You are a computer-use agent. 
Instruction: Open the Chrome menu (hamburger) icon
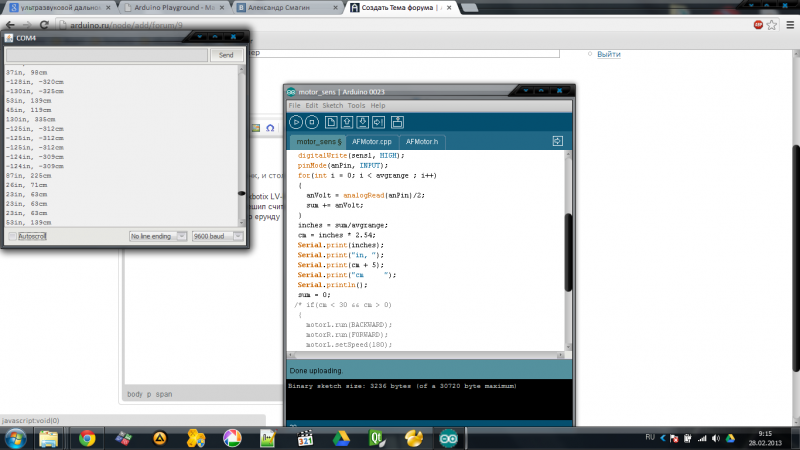tap(790, 24)
